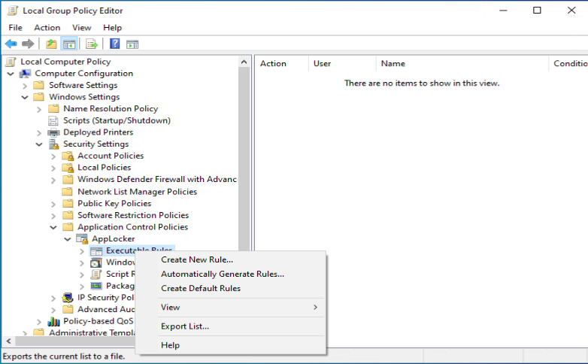Click the tree pane scroll-up arrow
588x364 pixels.
pos(244,62)
